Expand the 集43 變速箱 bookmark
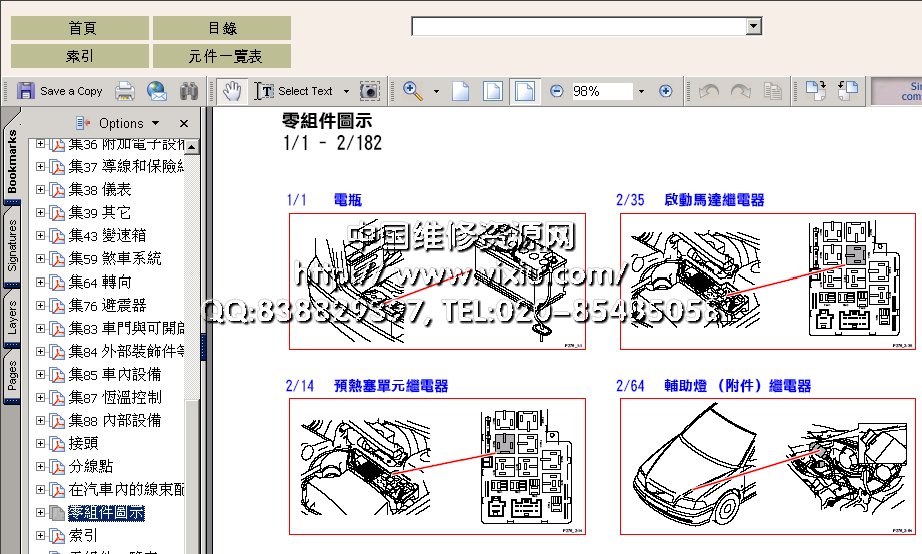Screen dimensions: 922x554 click(x=41, y=235)
